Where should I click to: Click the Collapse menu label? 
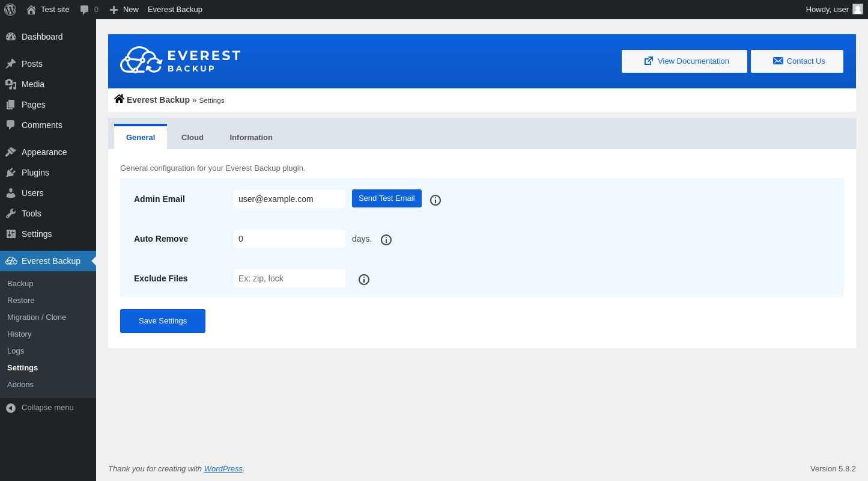(x=47, y=407)
